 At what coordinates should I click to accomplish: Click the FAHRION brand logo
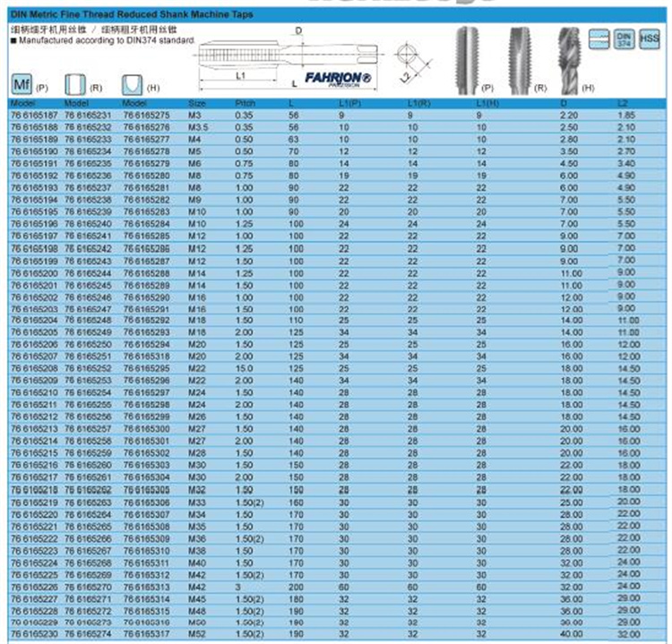click(x=338, y=79)
